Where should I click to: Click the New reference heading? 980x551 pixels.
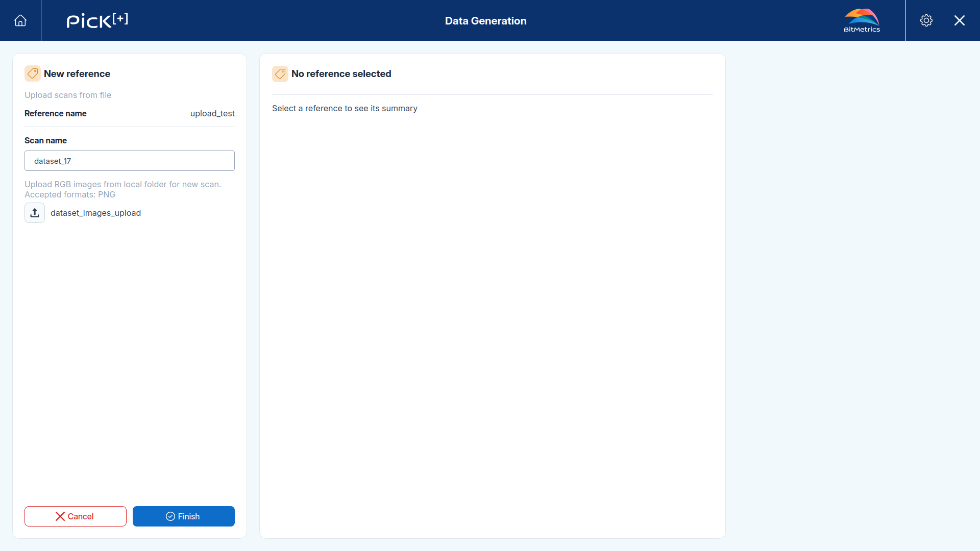tap(77, 73)
